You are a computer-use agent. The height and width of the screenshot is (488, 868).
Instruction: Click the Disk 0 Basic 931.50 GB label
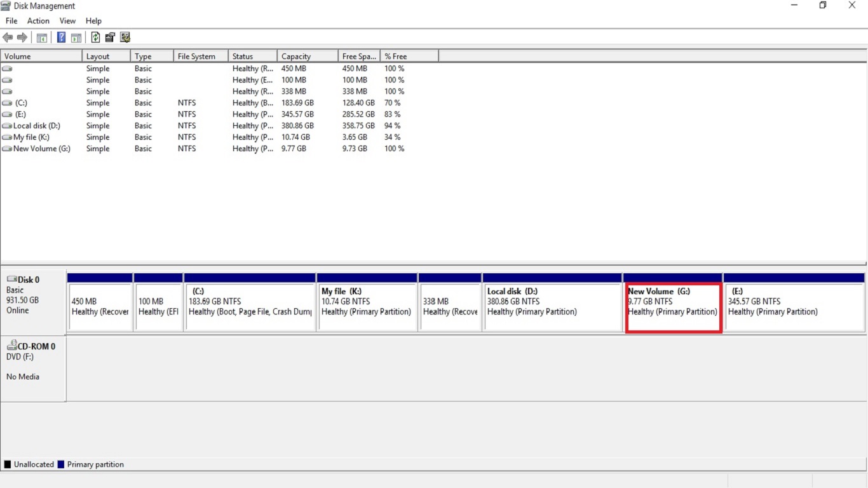(x=33, y=302)
